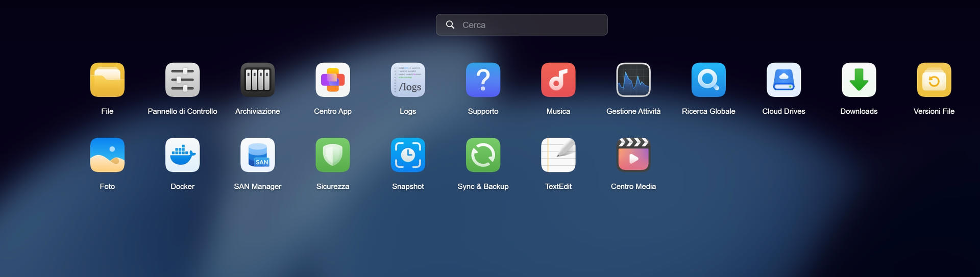Image resolution: width=980 pixels, height=277 pixels.
Task: Launch the Archiviazione storage app
Action: point(257,80)
